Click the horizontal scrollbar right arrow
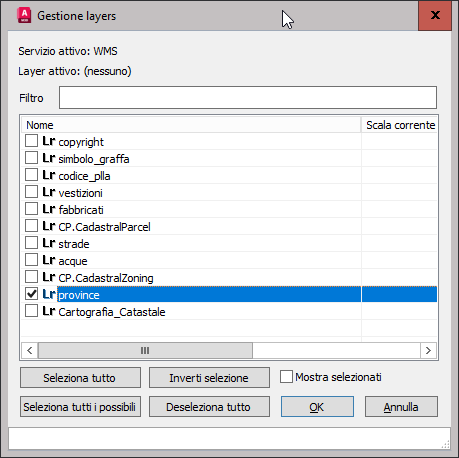The height and width of the screenshot is (458, 459). point(428,350)
